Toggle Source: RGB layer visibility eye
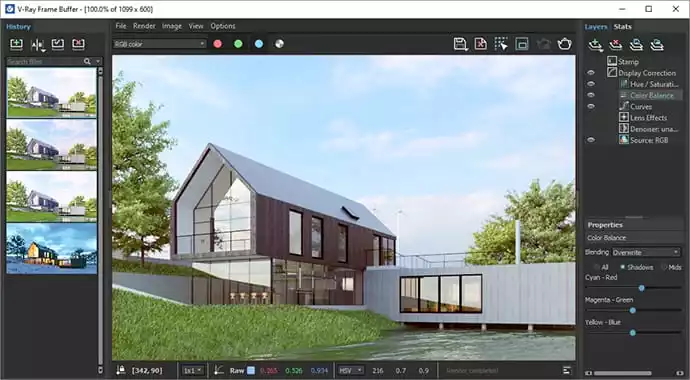The width and height of the screenshot is (690, 380). pyautogui.click(x=591, y=140)
